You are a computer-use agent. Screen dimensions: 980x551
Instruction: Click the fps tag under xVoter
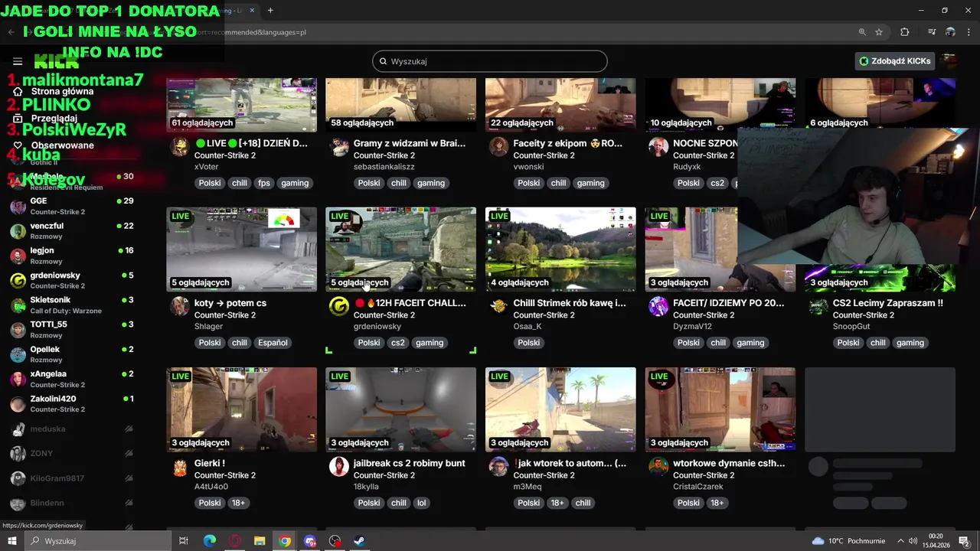264,183
